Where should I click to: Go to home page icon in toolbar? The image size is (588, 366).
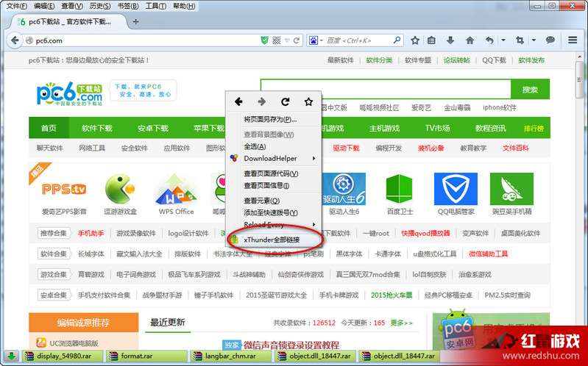click(470, 40)
